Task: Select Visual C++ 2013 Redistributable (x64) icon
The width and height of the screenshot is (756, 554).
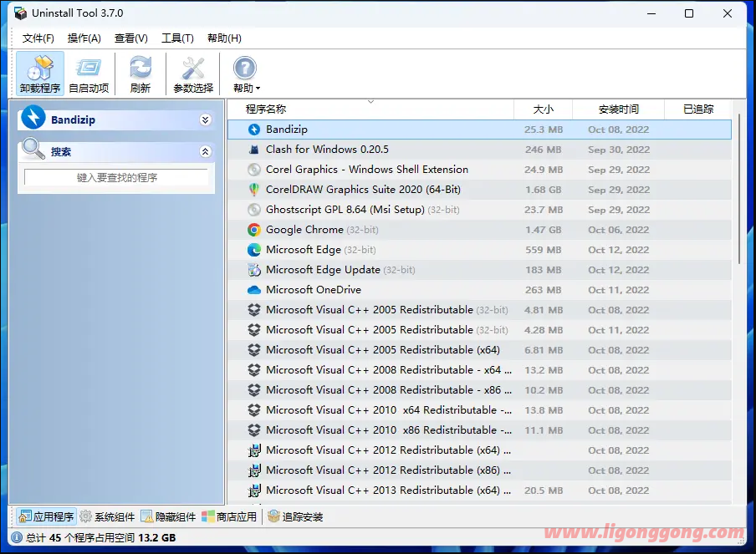Action: (x=254, y=490)
